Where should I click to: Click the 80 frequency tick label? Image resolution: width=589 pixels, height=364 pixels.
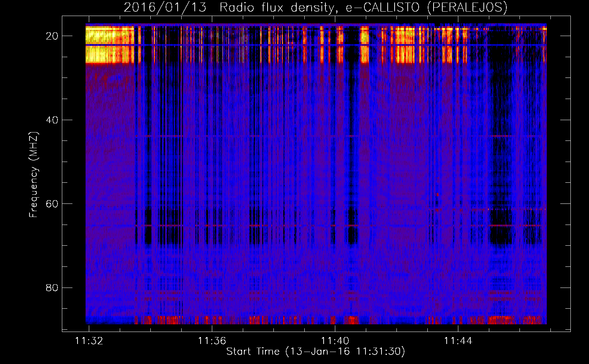pos(52,288)
